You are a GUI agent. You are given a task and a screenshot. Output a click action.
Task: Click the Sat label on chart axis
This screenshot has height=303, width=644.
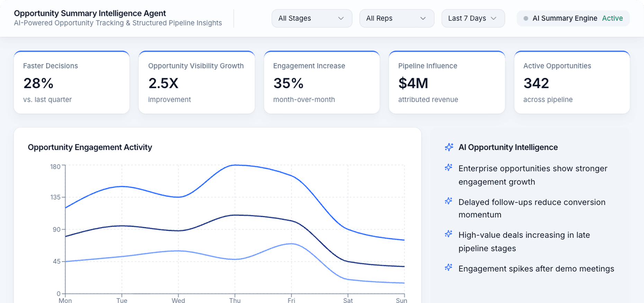click(348, 300)
